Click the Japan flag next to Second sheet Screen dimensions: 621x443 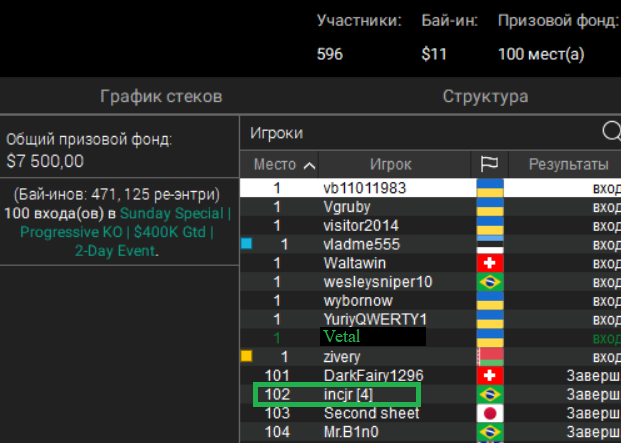[x=489, y=413]
